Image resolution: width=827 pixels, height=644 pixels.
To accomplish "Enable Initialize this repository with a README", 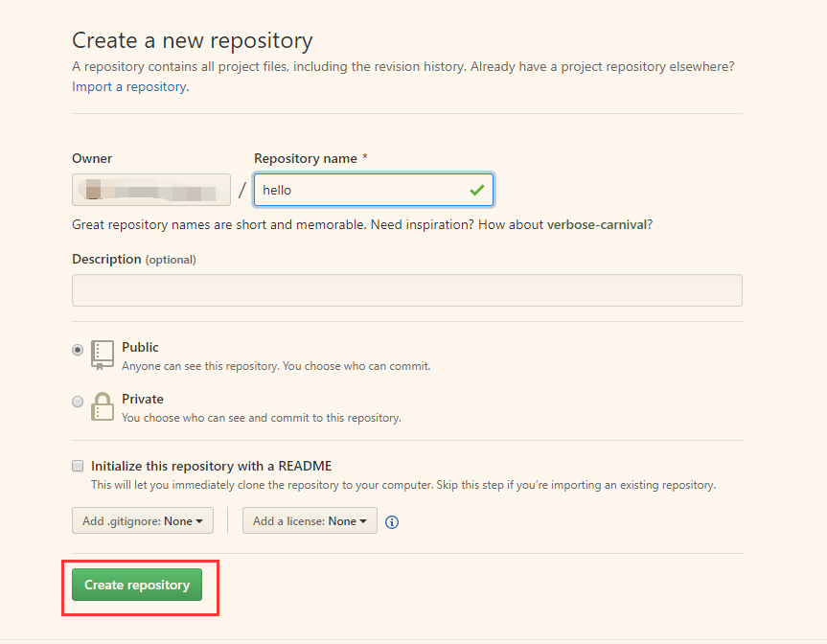I will (x=78, y=466).
